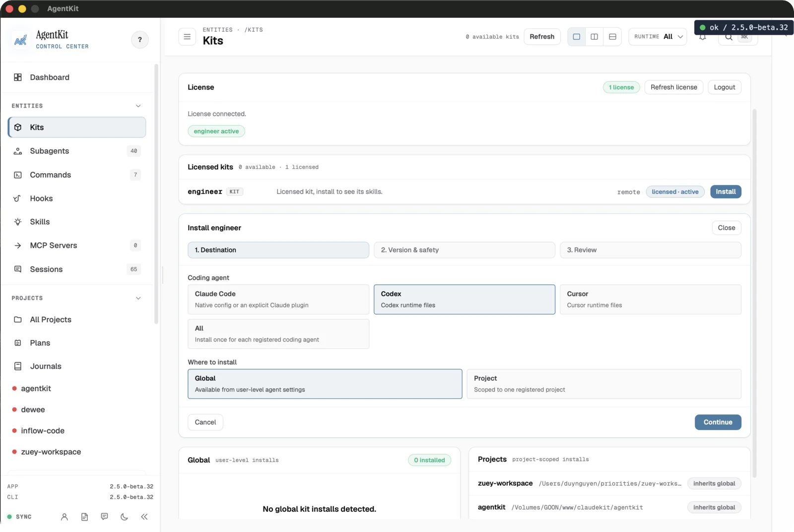Log out of the license account
Screen dimensions: 794x532
click(725, 87)
